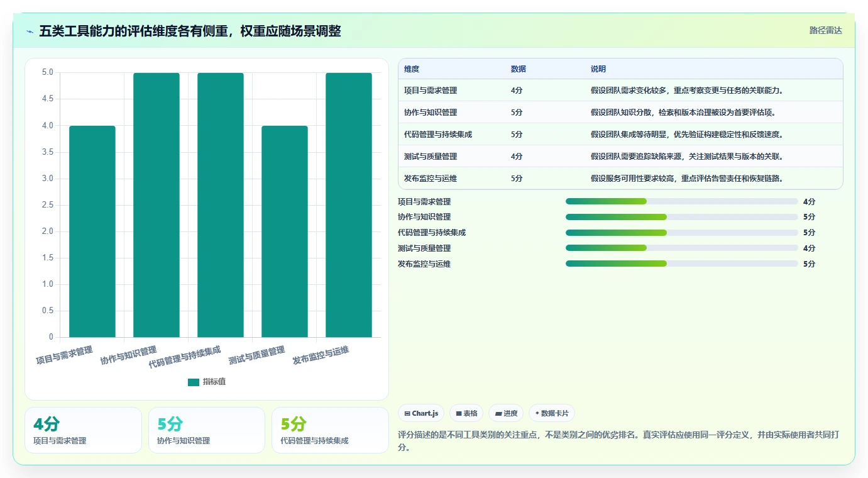Viewport: 868px width, 478px height.
Task: Click the footnote starting 评分描述的是
Action: click(x=620, y=441)
